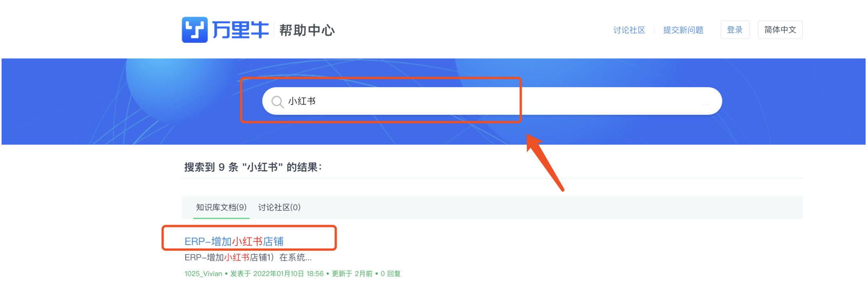Click the magnifier search icon
The height and width of the screenshot is (295, 868).
[x=278, y=102]
